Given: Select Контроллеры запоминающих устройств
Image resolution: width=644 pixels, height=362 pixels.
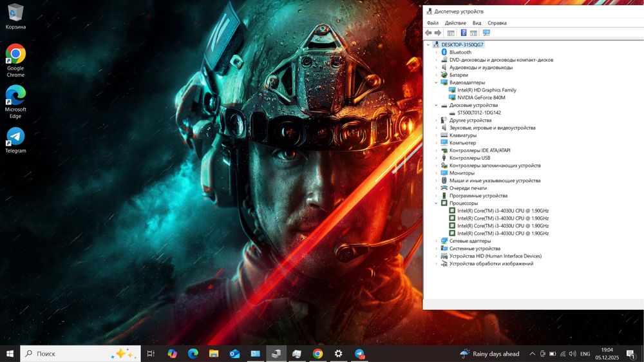Looking at the screenshot, I should coord(495,166).
